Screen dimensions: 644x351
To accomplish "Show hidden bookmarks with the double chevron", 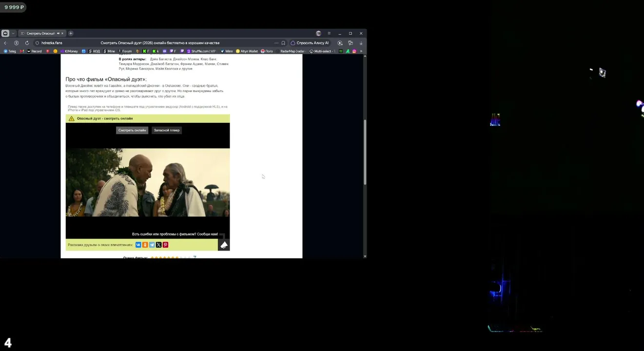I will tap(361, 51).
